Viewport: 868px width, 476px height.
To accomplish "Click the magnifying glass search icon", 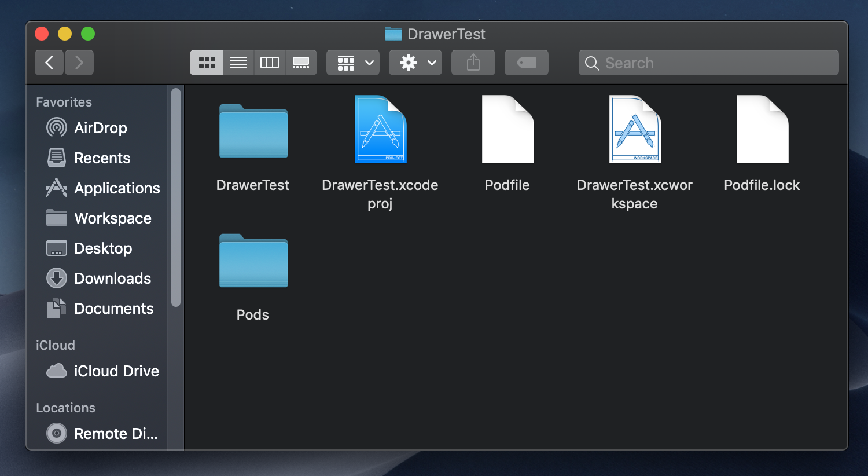I will coord(591,63).
